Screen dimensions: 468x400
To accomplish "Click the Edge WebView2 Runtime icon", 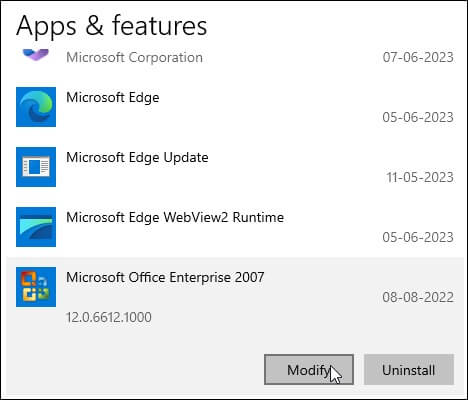I will click(36, 227).
